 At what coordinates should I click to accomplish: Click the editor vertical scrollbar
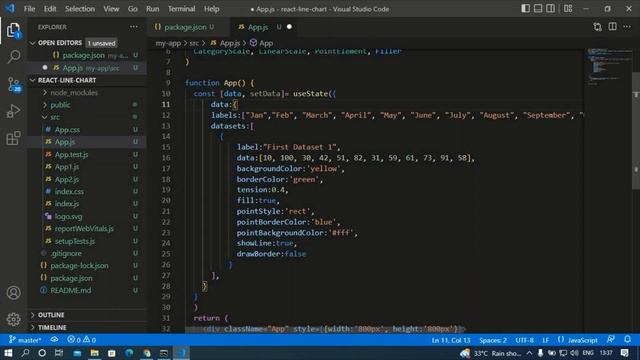click(x=636, y=131)
